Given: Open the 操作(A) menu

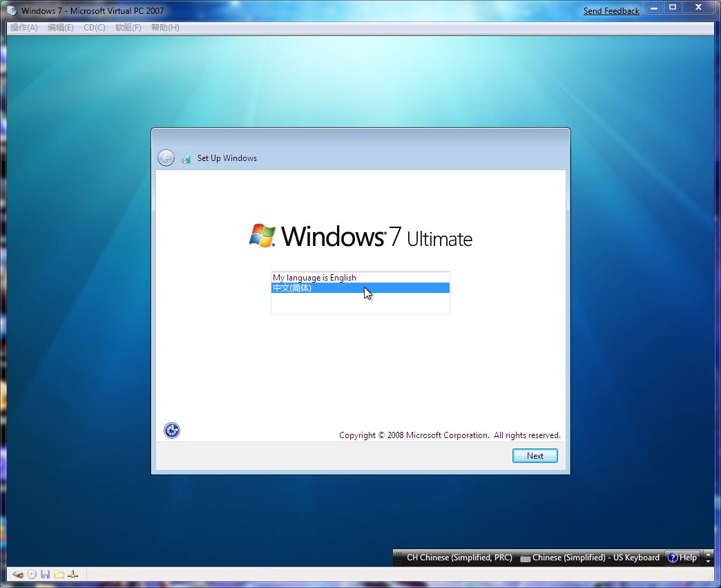Looking at the screenshot, I should pyautogui.click(x=24, y=28).
